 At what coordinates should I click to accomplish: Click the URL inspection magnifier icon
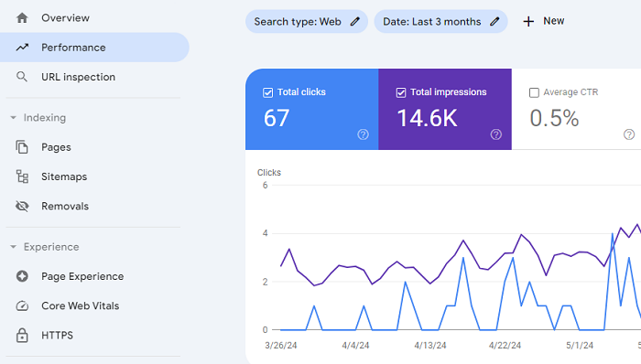[x=22, y=77]
